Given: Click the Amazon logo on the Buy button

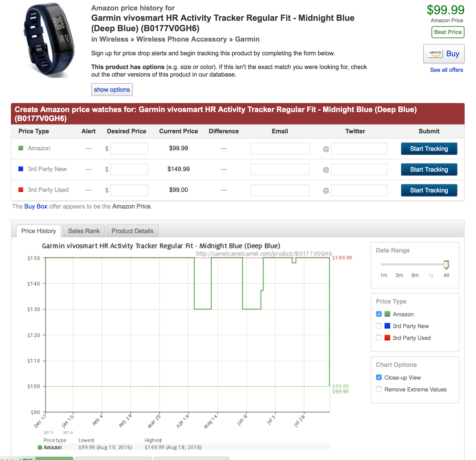Looking at the screenshot, I should pyautogui.click(x=435, y=53).
